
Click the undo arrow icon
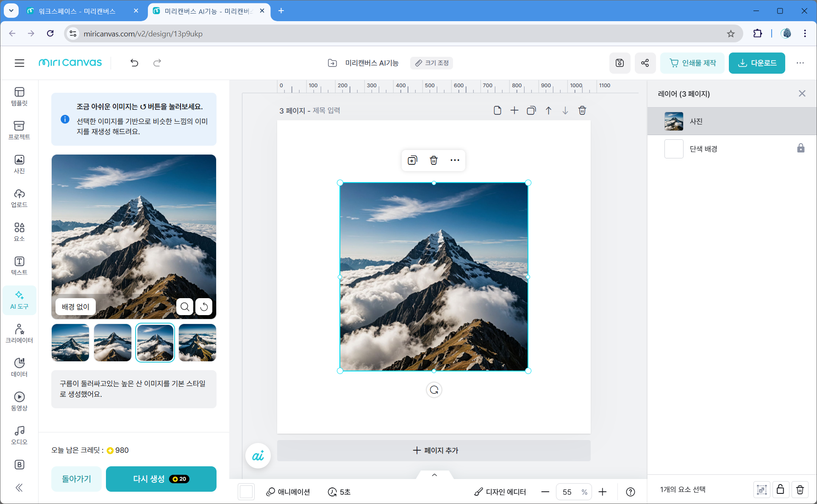[x=134, y=63]
